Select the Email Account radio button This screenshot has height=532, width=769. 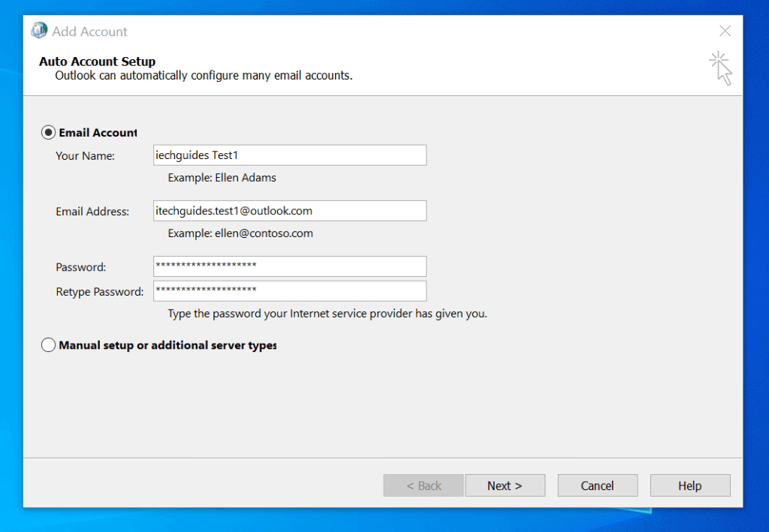(48, 133)
